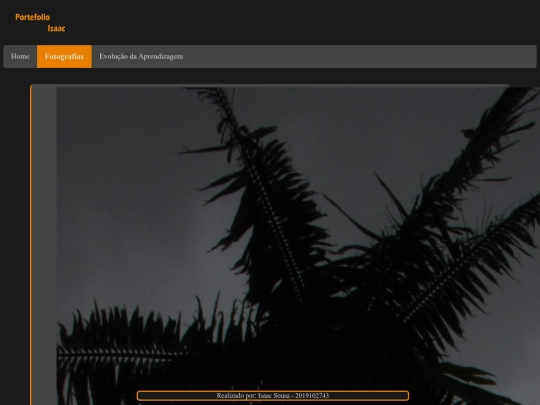Click the Portefolio Isaac logo
This screenshot has height=405, width=540.
point(40,23)
